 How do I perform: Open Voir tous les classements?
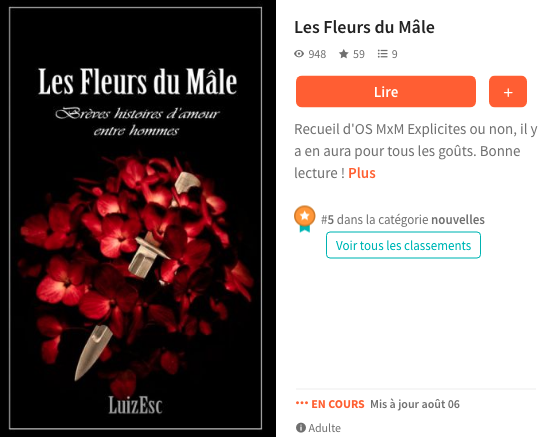[403, 245]
